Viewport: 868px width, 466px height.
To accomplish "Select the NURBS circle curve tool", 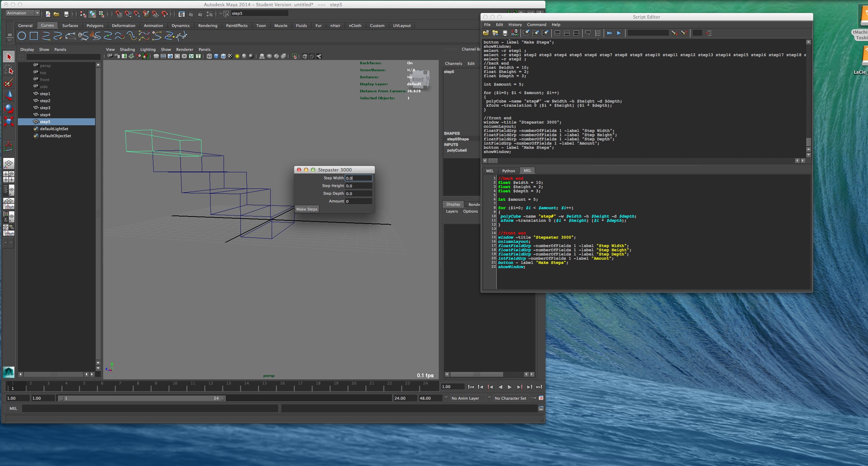I will 22,36.
